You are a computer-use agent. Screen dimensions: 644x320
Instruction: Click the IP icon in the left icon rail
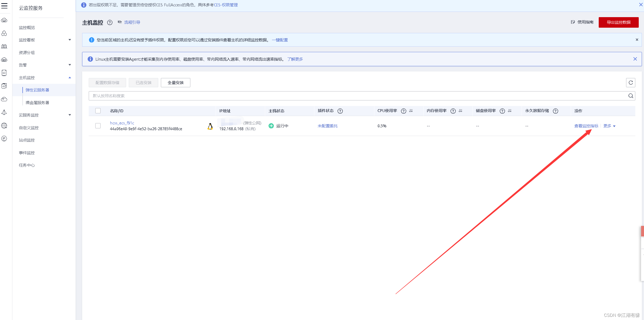4,138
